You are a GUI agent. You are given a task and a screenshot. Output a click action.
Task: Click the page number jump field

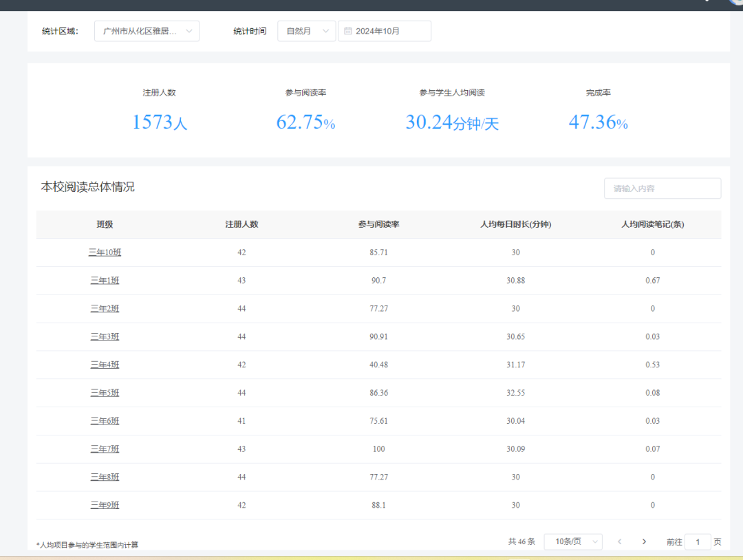(698, 541)
